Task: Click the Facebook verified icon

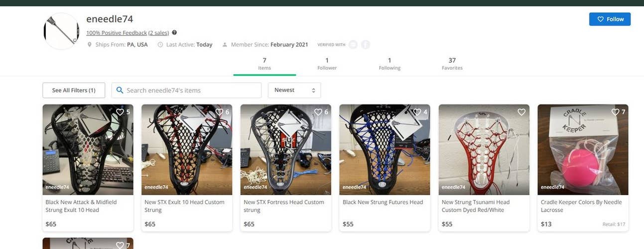Action: pos(366,45)
